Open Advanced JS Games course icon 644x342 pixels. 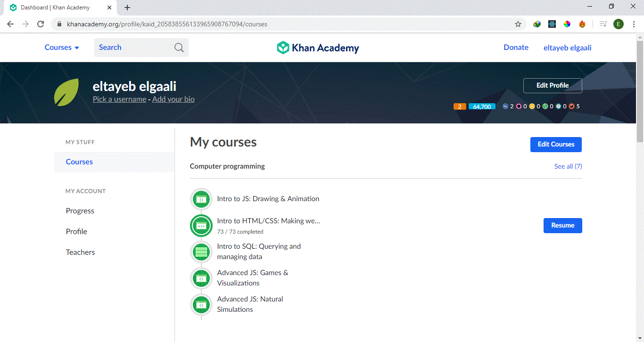tap(201, 278)
